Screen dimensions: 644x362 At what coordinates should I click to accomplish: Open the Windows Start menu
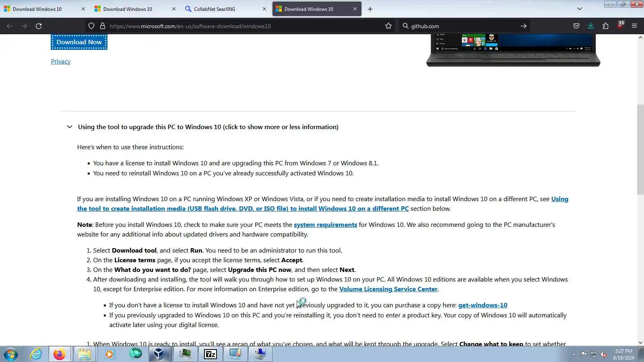11,354
